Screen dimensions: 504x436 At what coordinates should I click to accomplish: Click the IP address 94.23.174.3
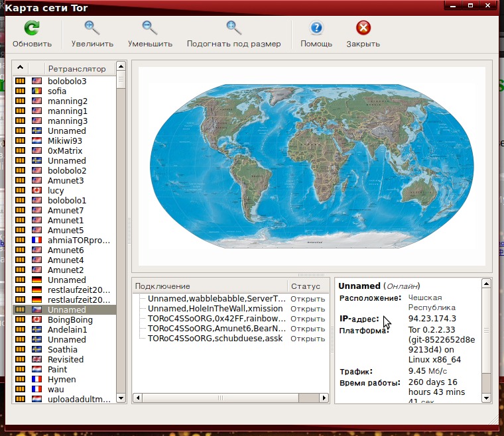[432, 319]
